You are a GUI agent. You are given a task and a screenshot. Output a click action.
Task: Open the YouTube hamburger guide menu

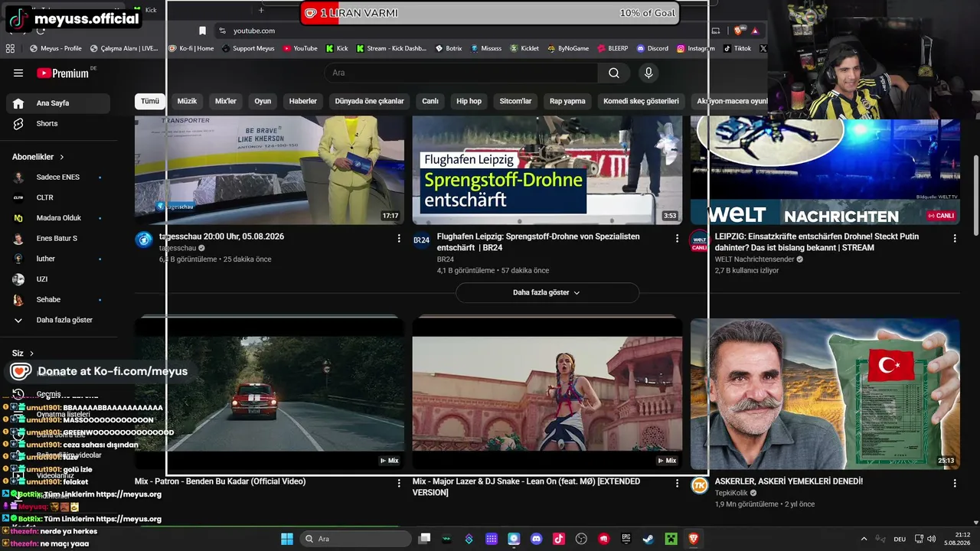18,73
